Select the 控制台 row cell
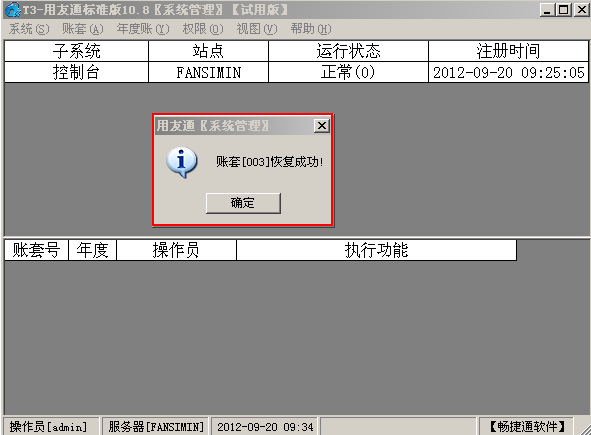 [x=77, y=72]
